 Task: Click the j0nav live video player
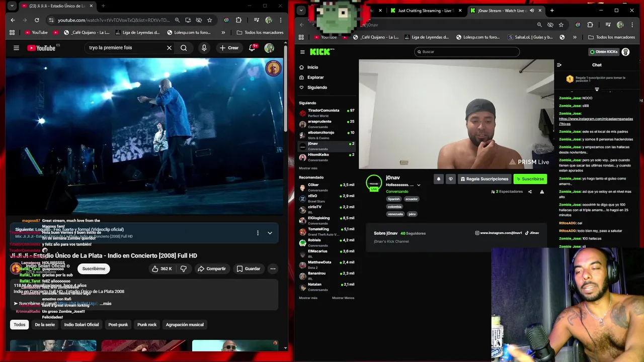[456, 114]
